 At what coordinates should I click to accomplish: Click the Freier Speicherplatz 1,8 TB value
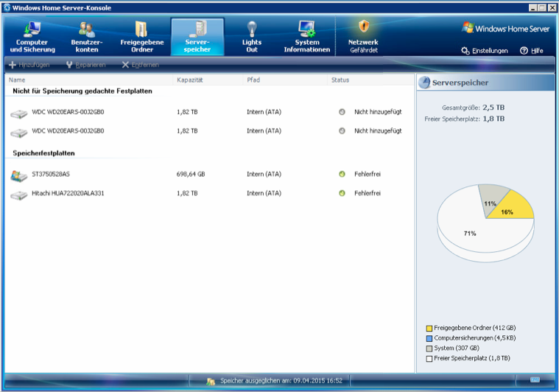pos(493,119)
